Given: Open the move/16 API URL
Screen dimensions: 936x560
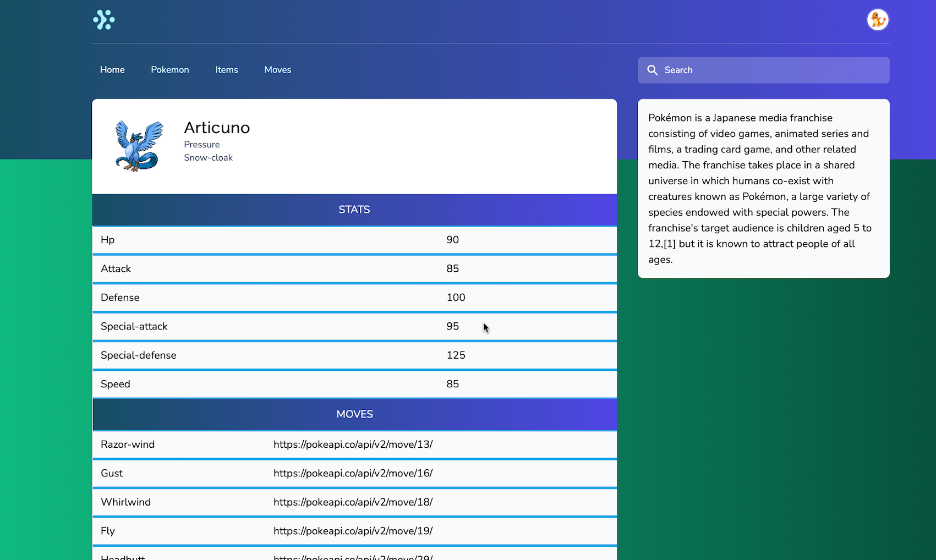Looking at the screenshot, I should tap(353, 473).
